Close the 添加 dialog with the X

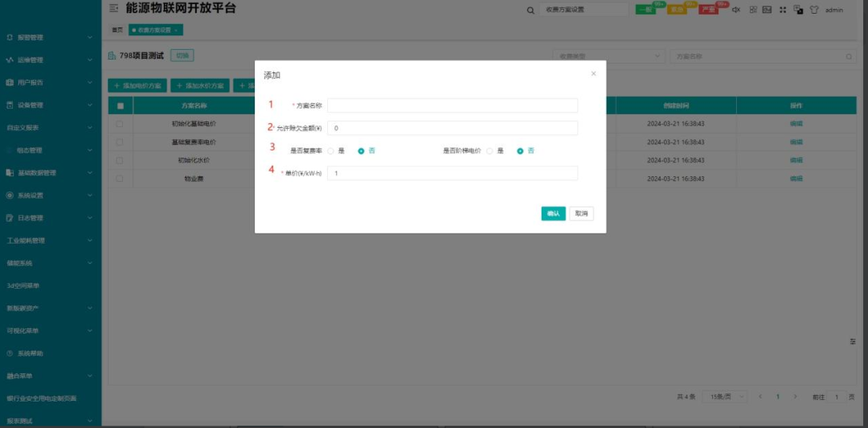click(x=593, y=74)
